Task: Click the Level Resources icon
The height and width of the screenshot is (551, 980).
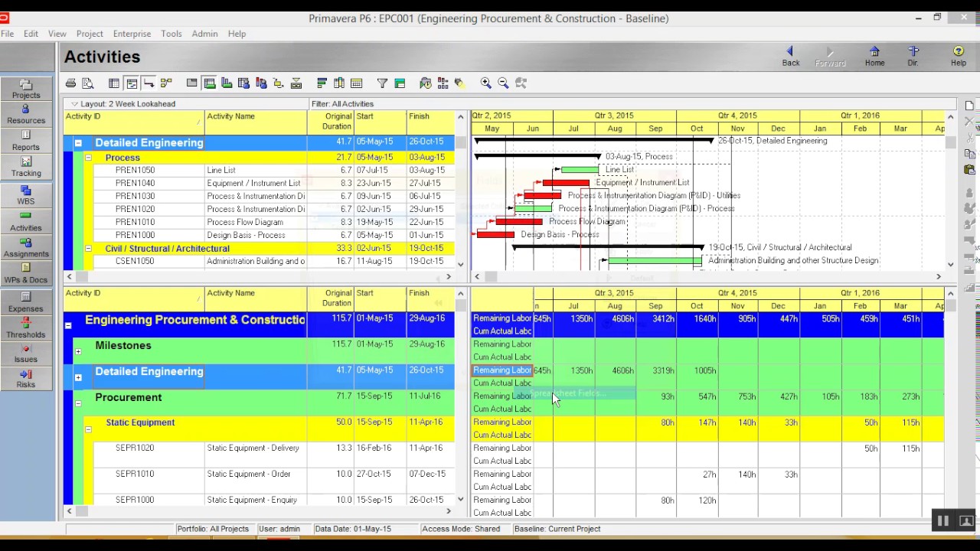Action: click(443, 83)
